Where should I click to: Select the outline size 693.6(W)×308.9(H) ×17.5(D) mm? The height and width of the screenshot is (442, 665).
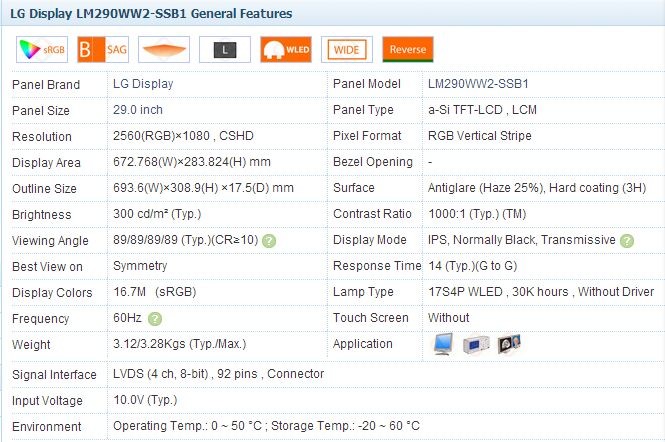[203, 188]
